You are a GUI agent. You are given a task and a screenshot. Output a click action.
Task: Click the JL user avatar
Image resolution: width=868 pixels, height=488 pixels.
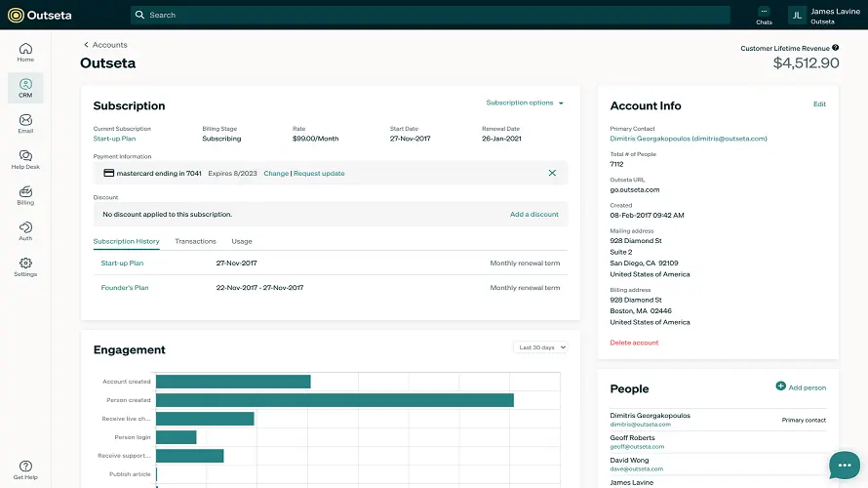click(x=797, y=15)
